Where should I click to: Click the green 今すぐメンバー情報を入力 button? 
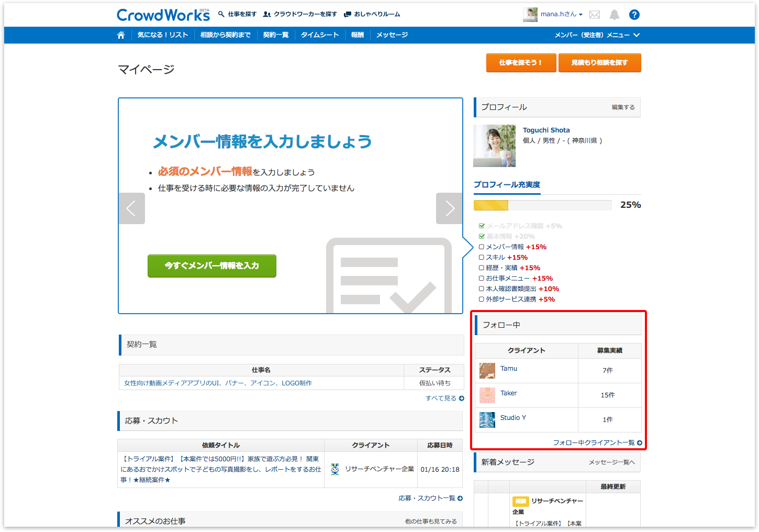pos(212,266)
